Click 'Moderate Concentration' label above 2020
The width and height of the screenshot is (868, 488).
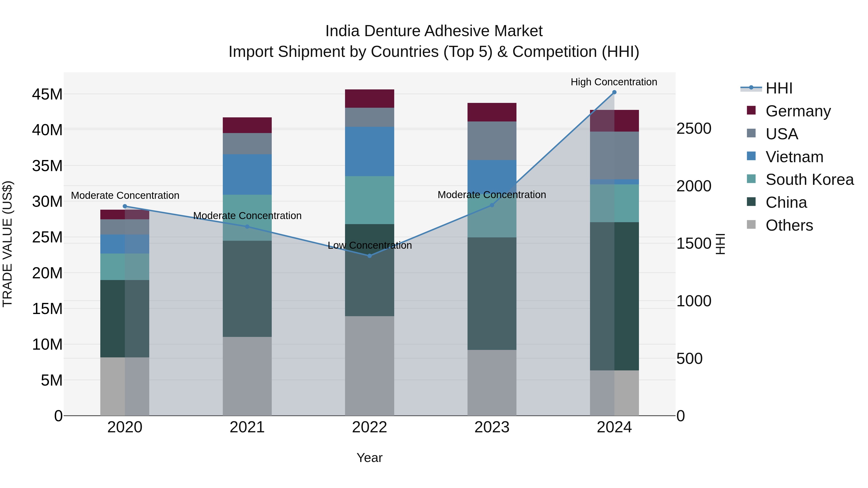point(125,195)
